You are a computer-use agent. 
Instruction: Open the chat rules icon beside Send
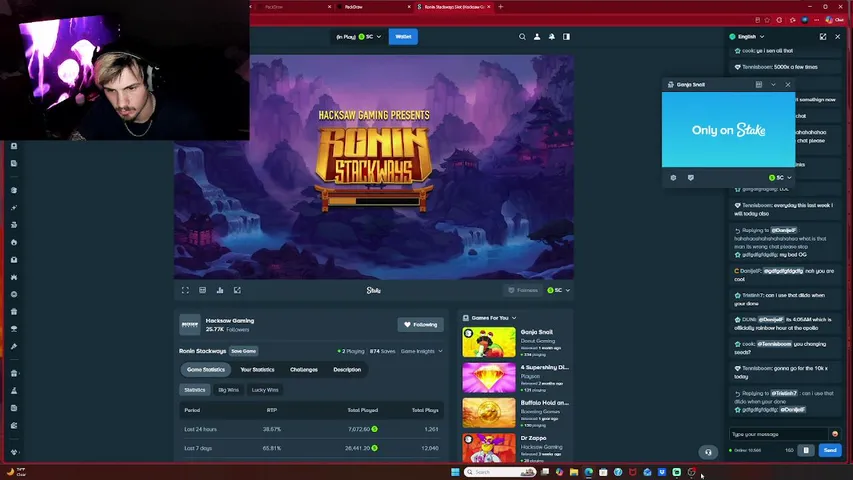(806, 450)
